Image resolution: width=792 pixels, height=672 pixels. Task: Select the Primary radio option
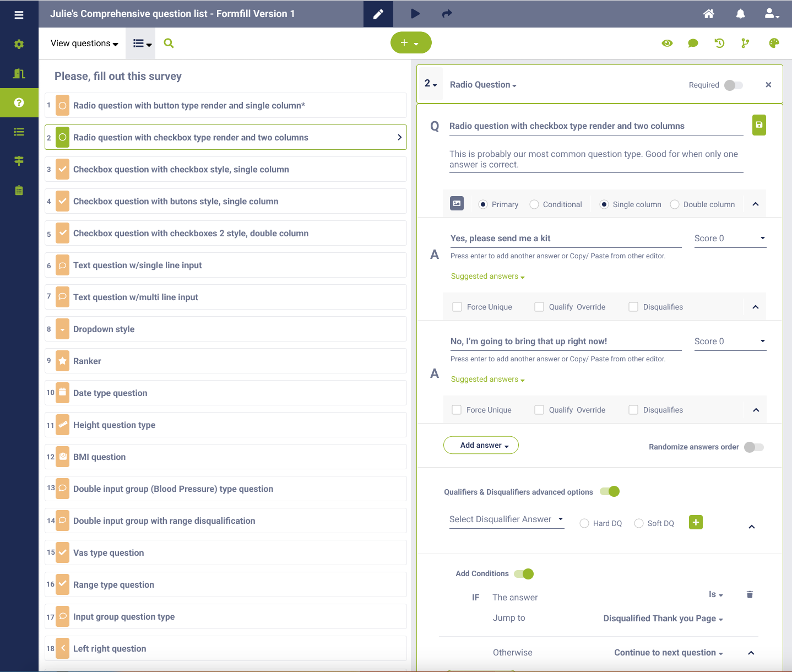click(x=483, y=204)
